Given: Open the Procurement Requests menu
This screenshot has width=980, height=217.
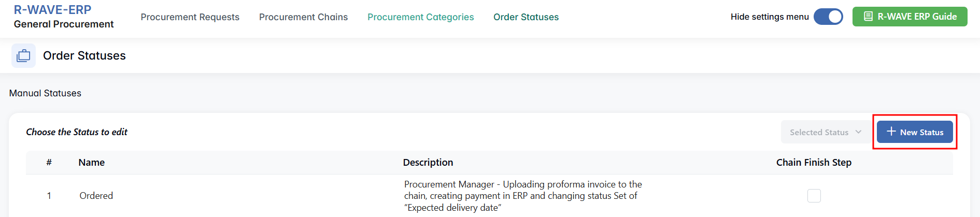Looking at the screenshot, I should point(190,17).
